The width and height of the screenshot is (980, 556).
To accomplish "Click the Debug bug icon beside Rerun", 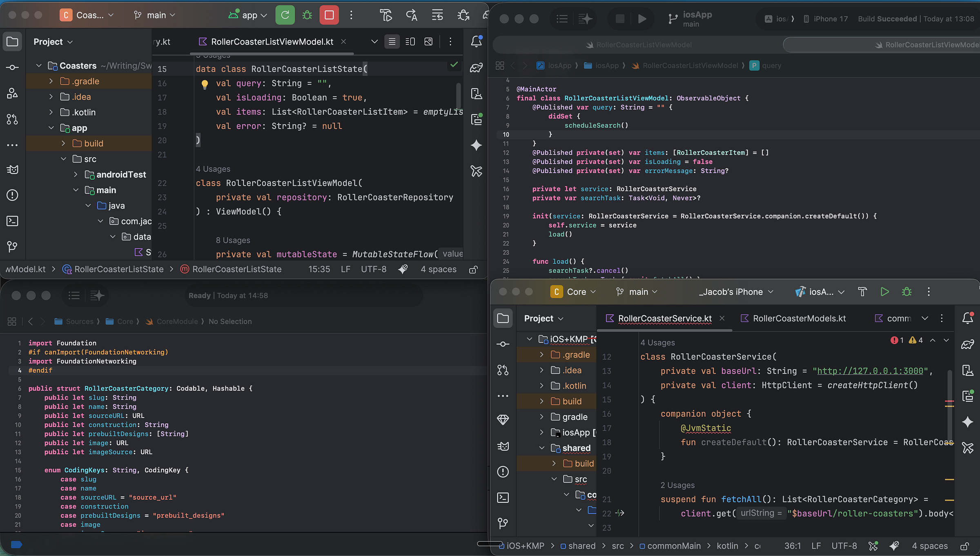I will 307,15.
